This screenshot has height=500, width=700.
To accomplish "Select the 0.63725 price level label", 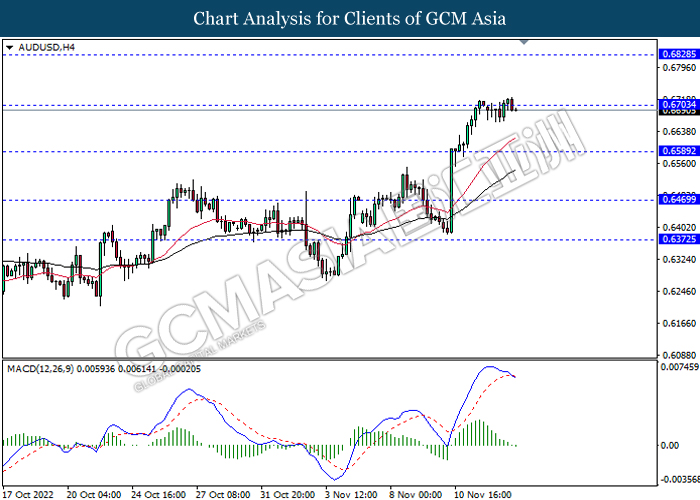I will pos(679,239).
